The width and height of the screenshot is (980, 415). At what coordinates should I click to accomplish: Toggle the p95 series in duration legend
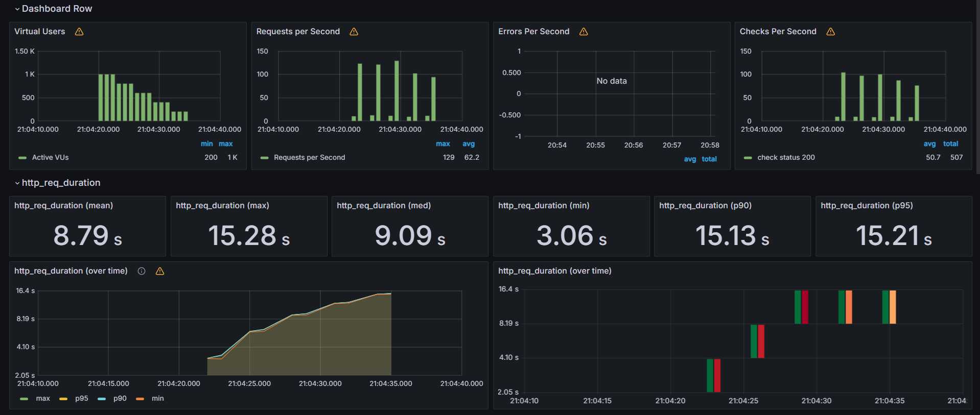[x=82, y=398]
